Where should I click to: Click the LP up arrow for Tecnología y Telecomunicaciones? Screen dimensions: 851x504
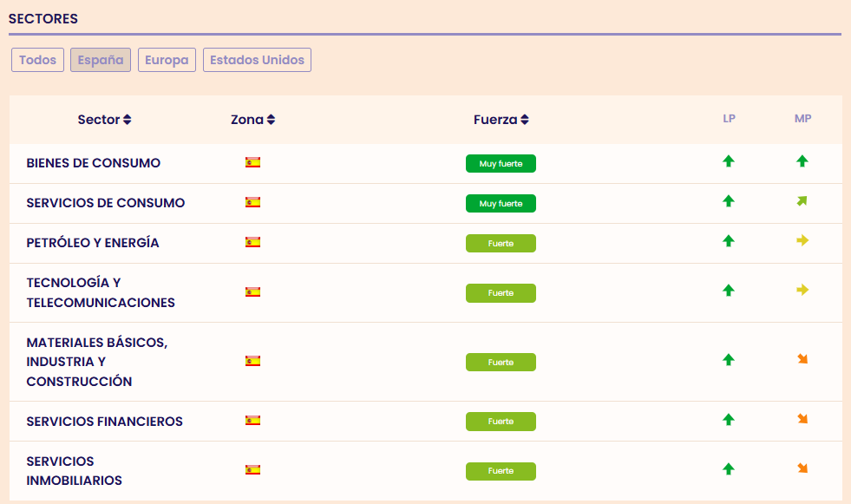tap(729, 291)
